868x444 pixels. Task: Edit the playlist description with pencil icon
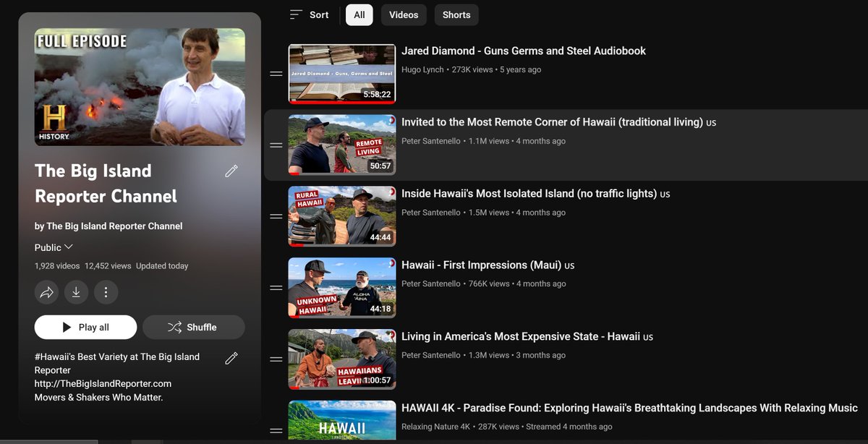point(231,358)
